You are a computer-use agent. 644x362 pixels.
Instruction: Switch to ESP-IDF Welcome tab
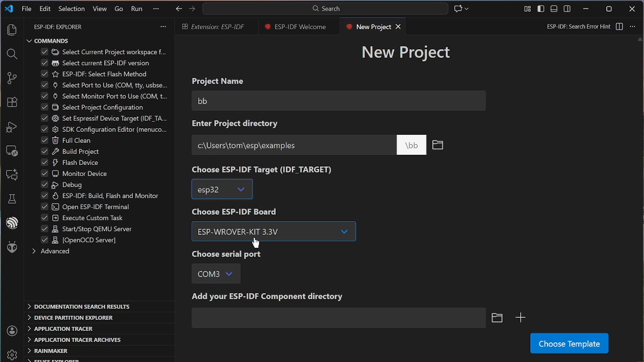click(x=299, y=27)
